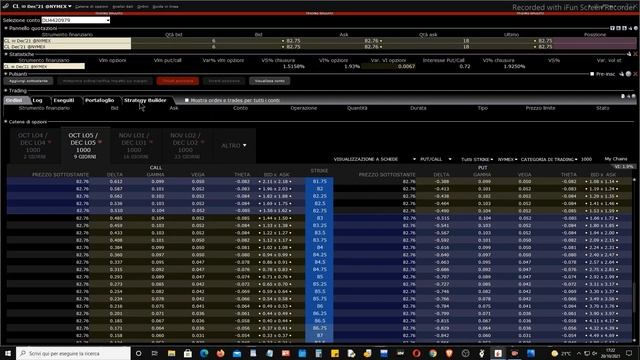This screenshot has width=640, height=360.
Task: Open the NYMEX exchange dropdown
Action: click(507, 159)
